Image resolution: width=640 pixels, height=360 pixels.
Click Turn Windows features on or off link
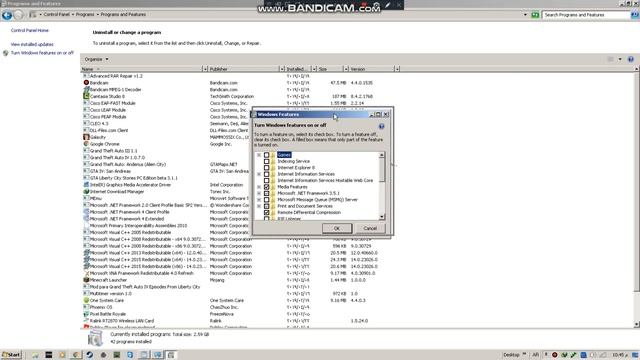point(42,53)
